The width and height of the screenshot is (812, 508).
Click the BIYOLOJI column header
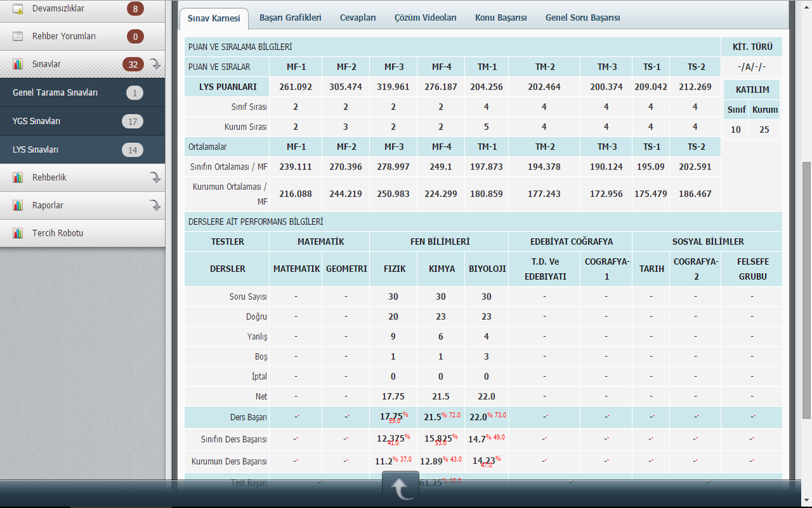(487, 269)
